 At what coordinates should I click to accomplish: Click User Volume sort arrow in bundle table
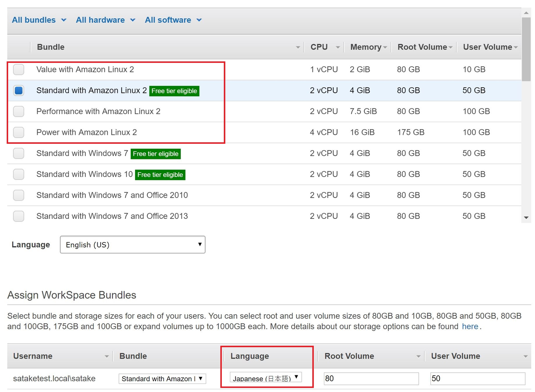click(516, 48)
